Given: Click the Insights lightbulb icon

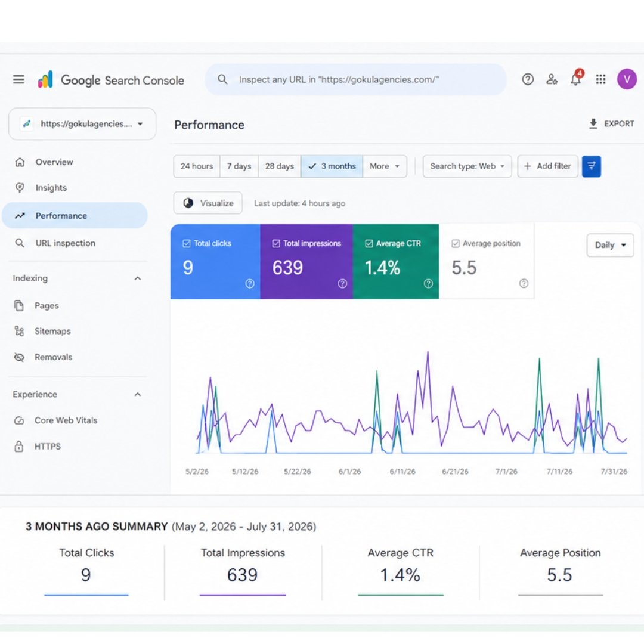Looking at the screenshot, I should click(20, 188).
